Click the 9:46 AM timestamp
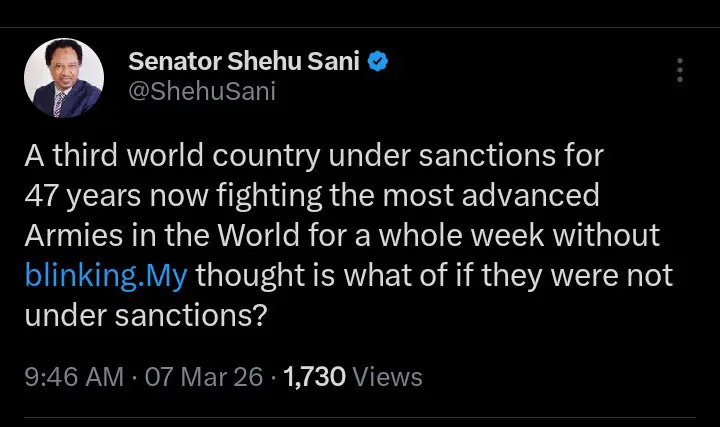 (74, 377)
